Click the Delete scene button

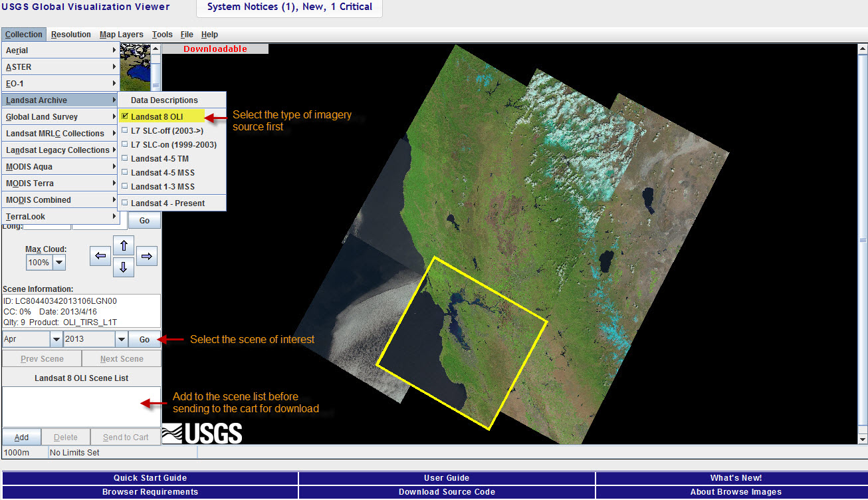pos(66,437)
